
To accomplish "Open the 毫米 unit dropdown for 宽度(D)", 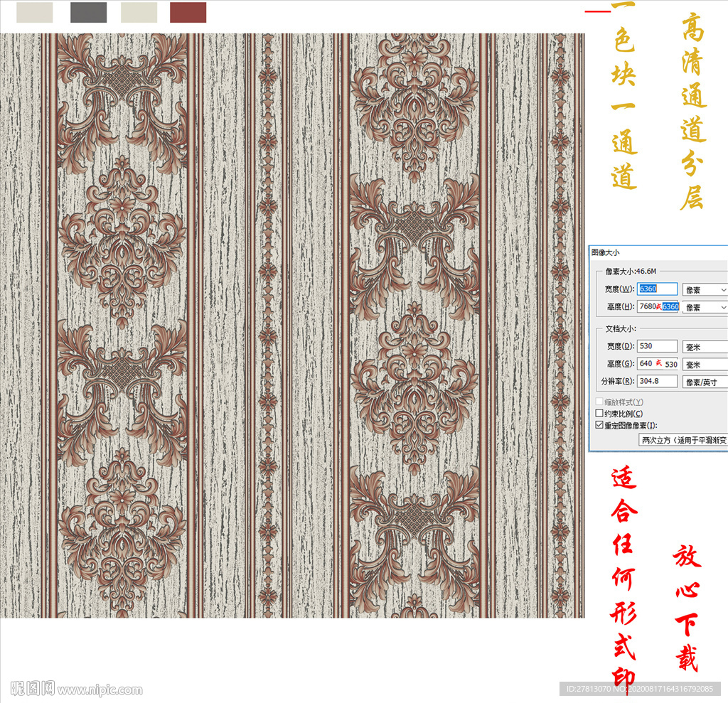I will click(705, 347).
